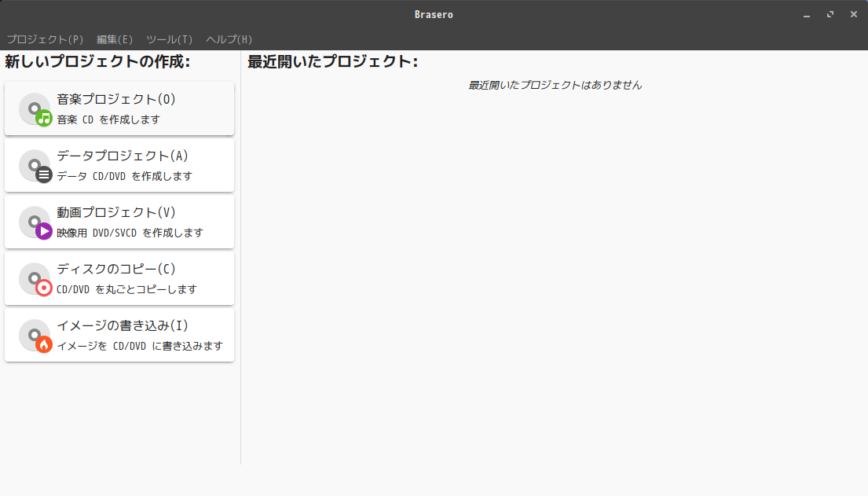The height and width of the screenshot is (496, 868).
Task: Click the 最近開いたプロジェクト heading
Action: [333, 61]
